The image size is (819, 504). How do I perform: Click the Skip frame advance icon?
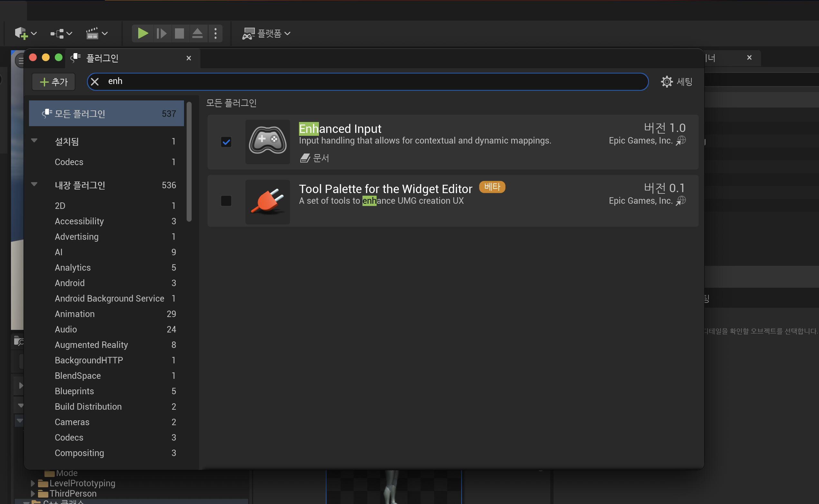click(161, 33)
